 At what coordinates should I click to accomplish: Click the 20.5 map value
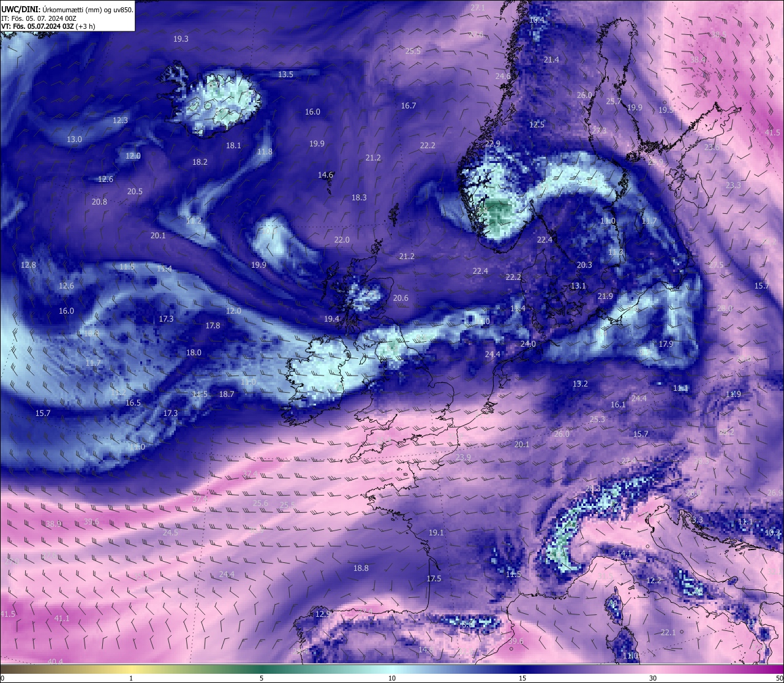click(x=135, y=191)
